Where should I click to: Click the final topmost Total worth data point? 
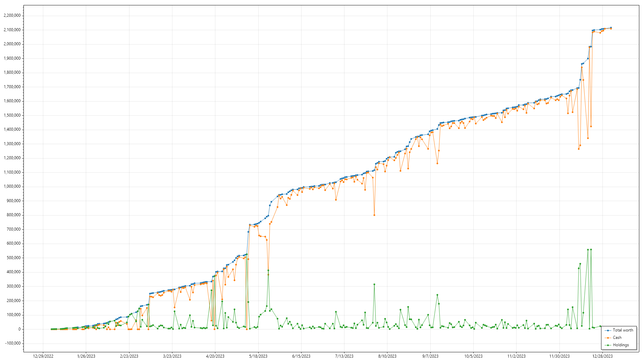[x=611, y=28]
